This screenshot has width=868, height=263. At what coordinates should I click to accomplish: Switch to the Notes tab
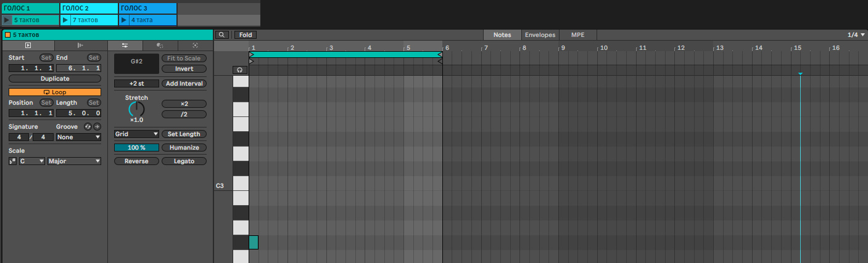click(x=502, y=35)
